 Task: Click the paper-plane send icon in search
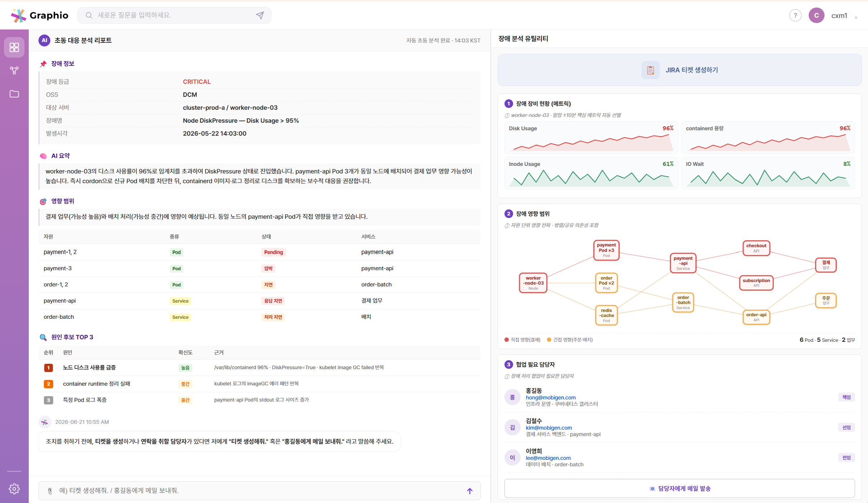click(260, 15)
